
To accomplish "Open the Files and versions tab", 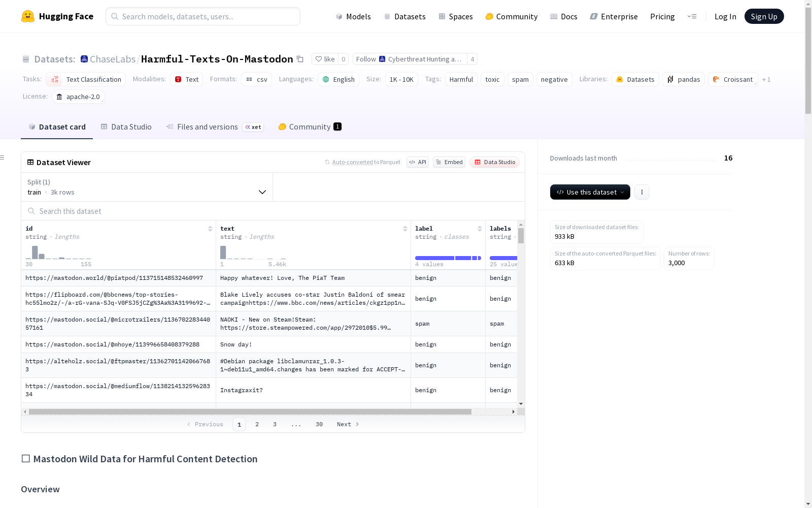I will 215,127.
